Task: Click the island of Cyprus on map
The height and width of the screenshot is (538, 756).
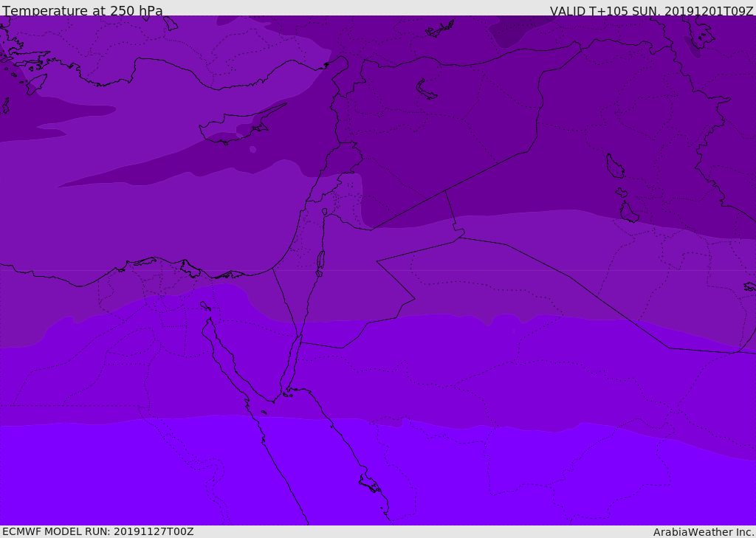Action: (242, 125)
